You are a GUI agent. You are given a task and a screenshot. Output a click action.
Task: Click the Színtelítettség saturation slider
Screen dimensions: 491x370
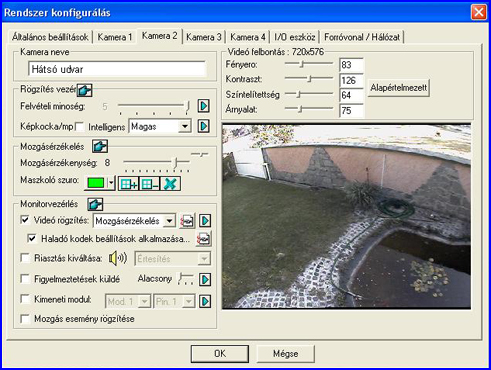(x=309, y=94)
